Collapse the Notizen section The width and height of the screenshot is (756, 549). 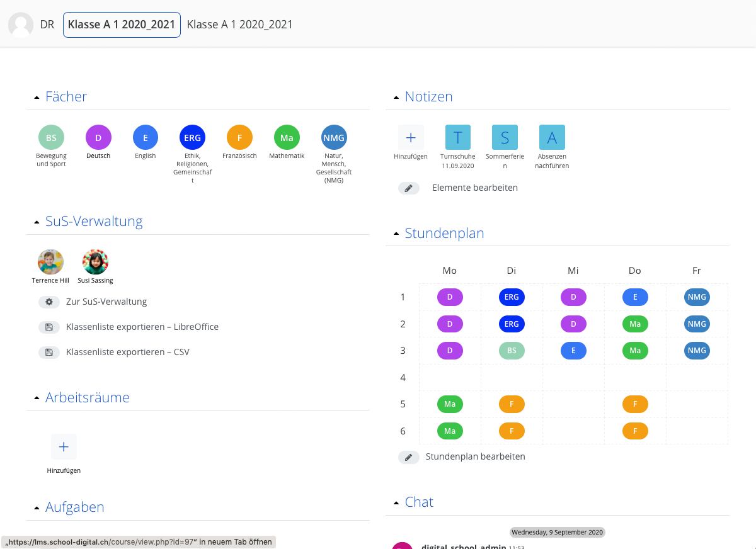coord(396,98)
